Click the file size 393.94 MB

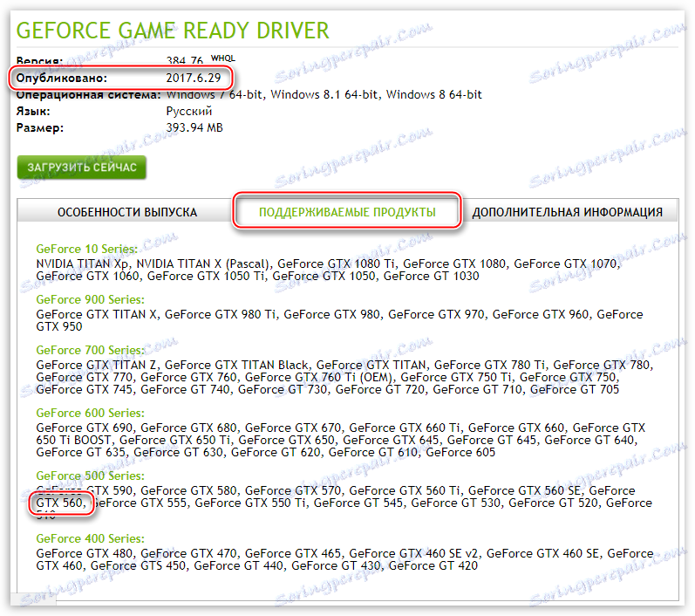pos(194,127)
